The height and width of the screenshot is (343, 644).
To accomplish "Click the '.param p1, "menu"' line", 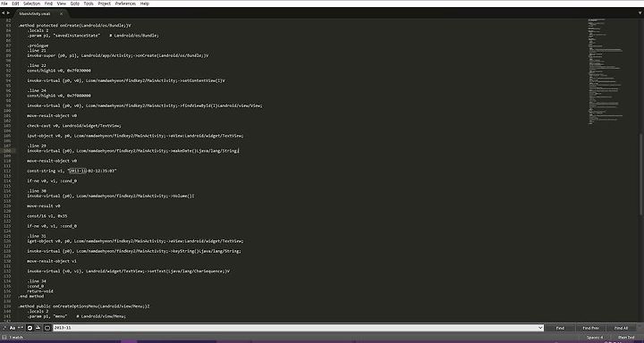I will pos(76,316).
